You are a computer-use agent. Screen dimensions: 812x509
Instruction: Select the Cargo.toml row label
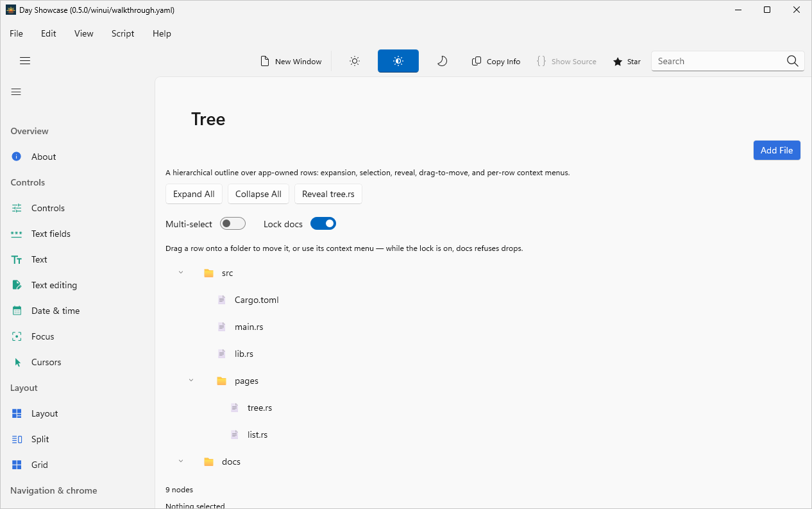point(257,300)
